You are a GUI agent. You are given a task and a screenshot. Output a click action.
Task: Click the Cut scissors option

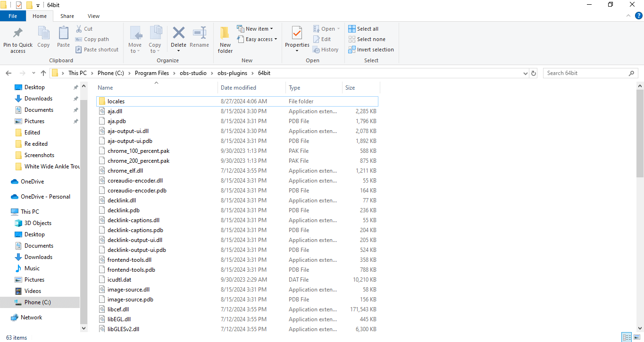pyautogui.click(x=84, y=29)
